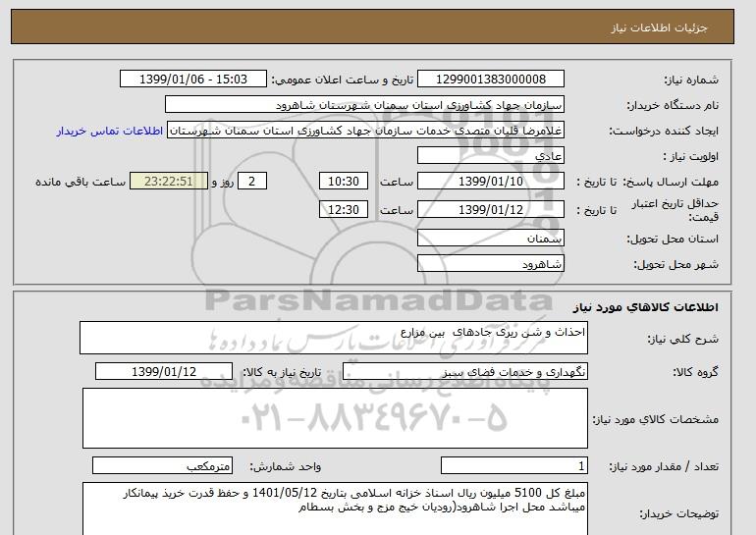Click the label ایجاد کننده درخواست

pos(664,132)
